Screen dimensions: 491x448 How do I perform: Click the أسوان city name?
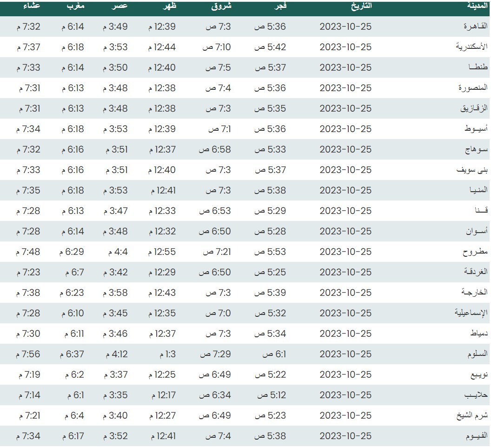(x=476, y=231)
